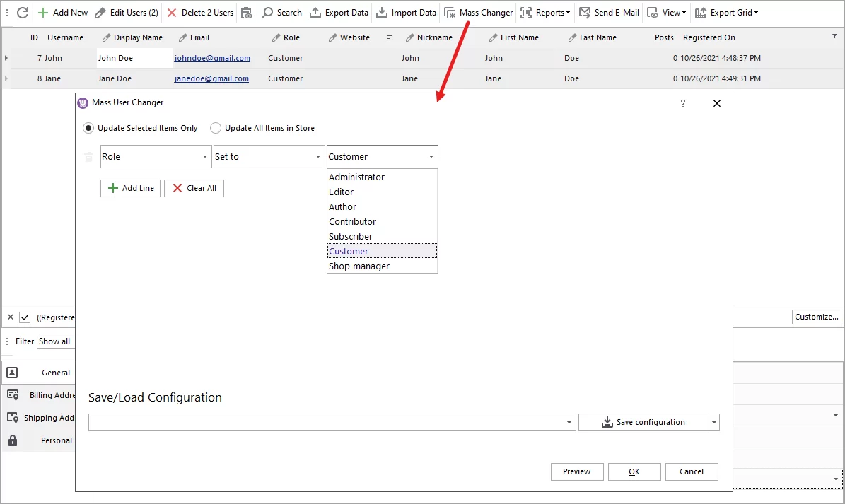Click the delete-line trash icon beside Role row
The height and width of the screenshot is (504, 845).
88,156
